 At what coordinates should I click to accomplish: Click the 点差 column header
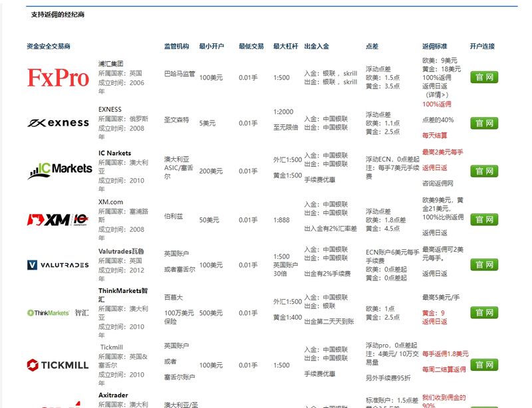pyautogui.click(x=372, y=46)
